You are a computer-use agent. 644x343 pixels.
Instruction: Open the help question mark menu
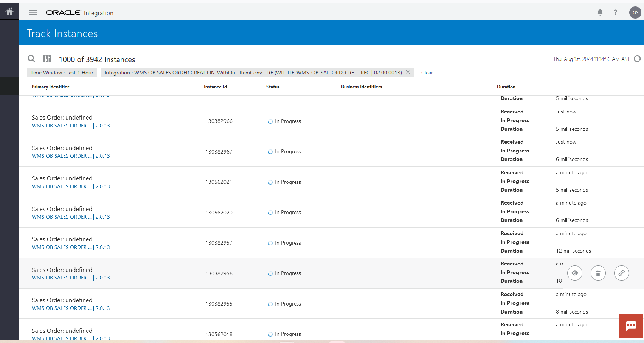click(x=615, y=12)
